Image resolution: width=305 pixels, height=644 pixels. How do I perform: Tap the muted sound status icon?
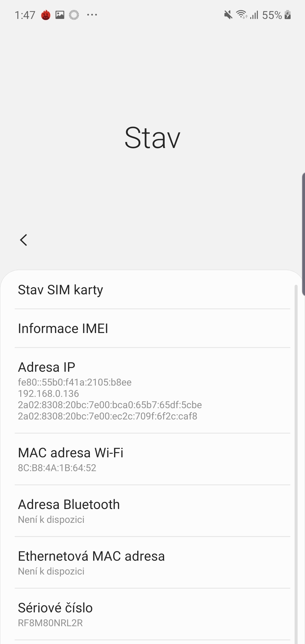(228, 15)
